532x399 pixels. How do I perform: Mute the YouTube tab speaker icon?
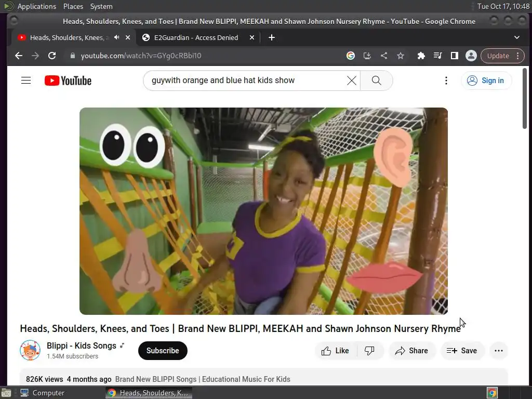(x=117, y=37)
